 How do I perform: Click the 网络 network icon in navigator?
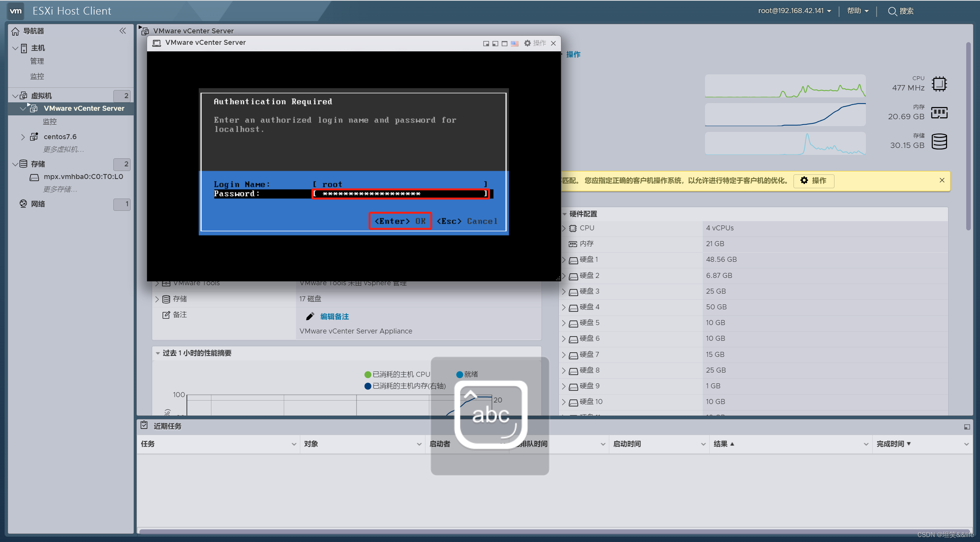tap(23, 204)
